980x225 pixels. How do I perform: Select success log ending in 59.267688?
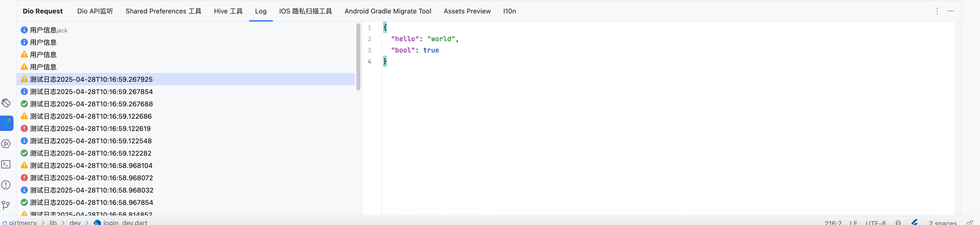coord(91,104)
